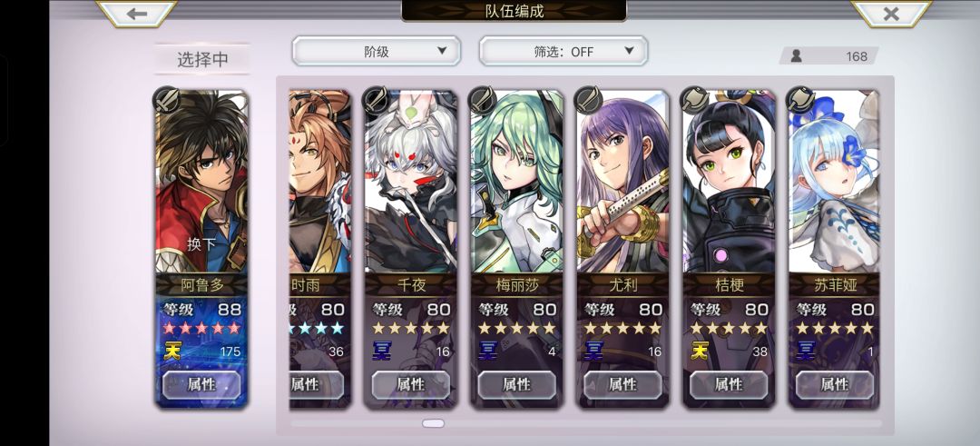This screenshot has width=980, height=446.
Task: Click the character count icon beside 168
Action: pos(797,55)
